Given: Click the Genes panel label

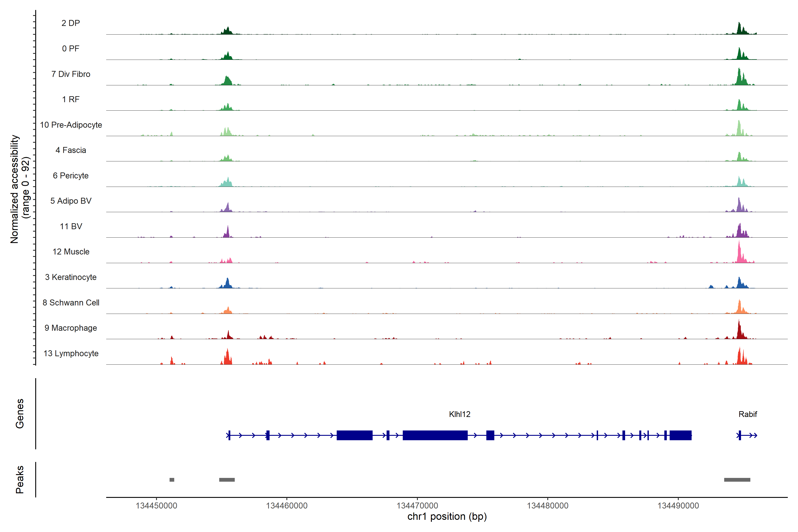Looking at the screenshot, I should coord(20,414).
